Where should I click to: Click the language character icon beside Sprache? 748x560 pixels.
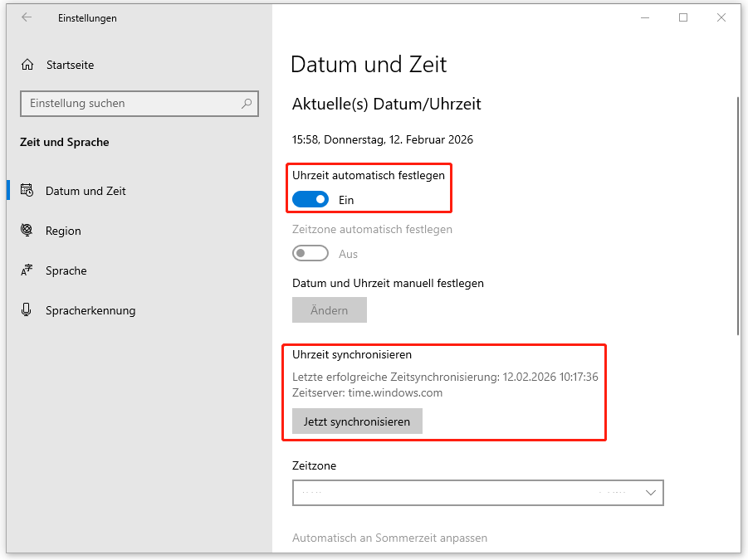click(27, 270)
